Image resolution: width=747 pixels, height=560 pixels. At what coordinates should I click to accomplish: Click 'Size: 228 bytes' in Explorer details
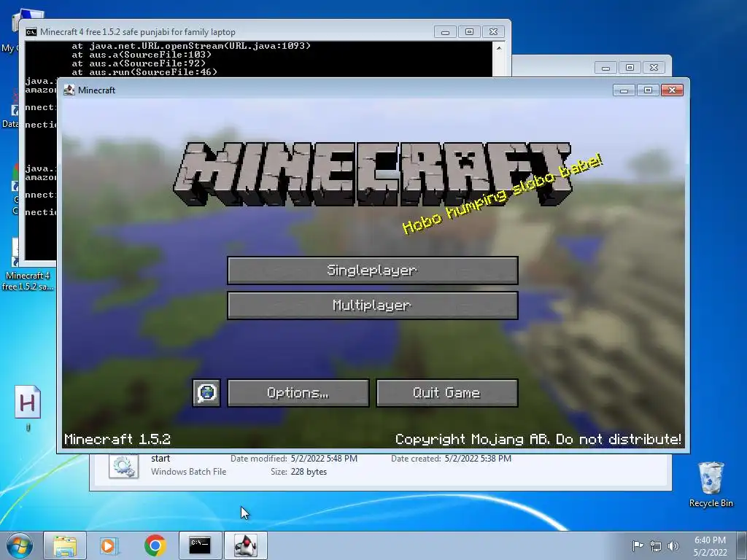click(x=298, y=472)
